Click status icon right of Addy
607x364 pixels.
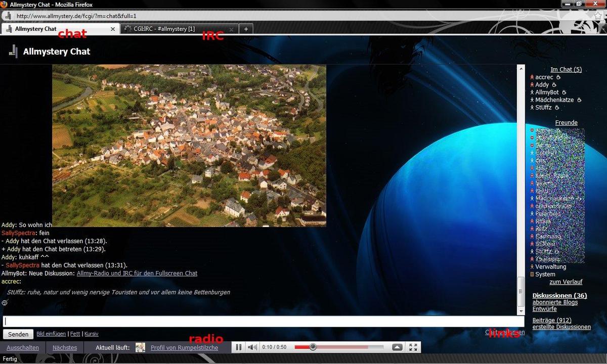point(554,85)
